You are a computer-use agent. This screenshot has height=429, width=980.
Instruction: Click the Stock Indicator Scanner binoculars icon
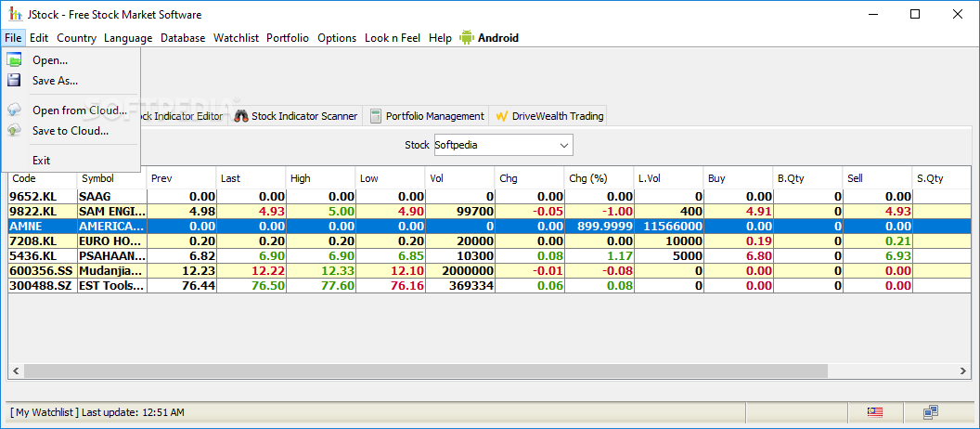coord(241,116)
